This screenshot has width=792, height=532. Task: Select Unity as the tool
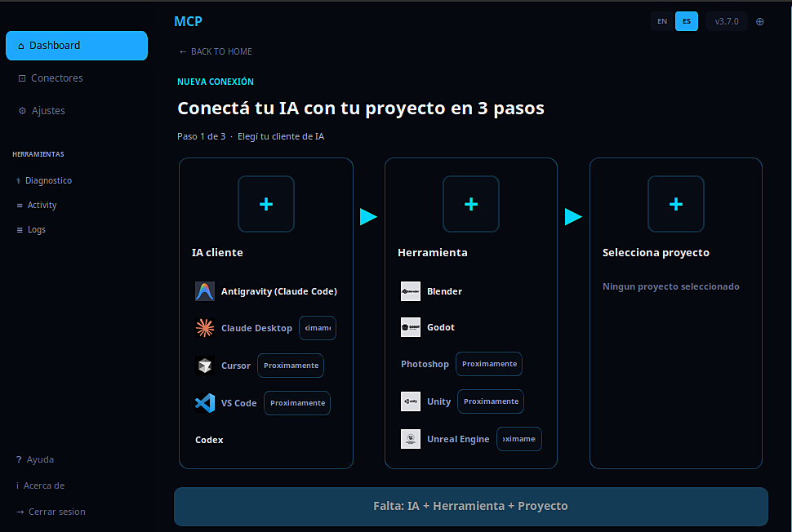438,401
